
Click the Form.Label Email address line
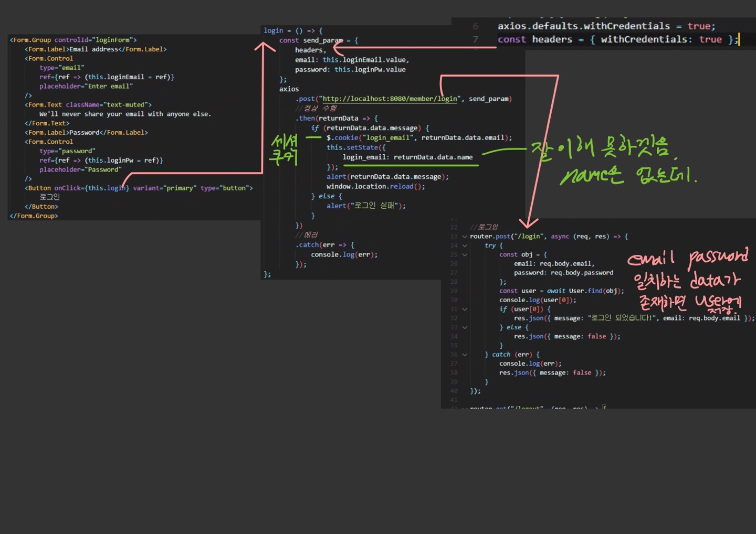pyautogui.click(x=96, y=49)
